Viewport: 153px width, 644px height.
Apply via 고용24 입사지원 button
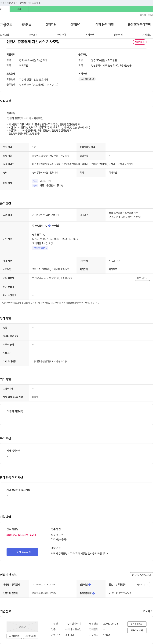click(22, 552)
